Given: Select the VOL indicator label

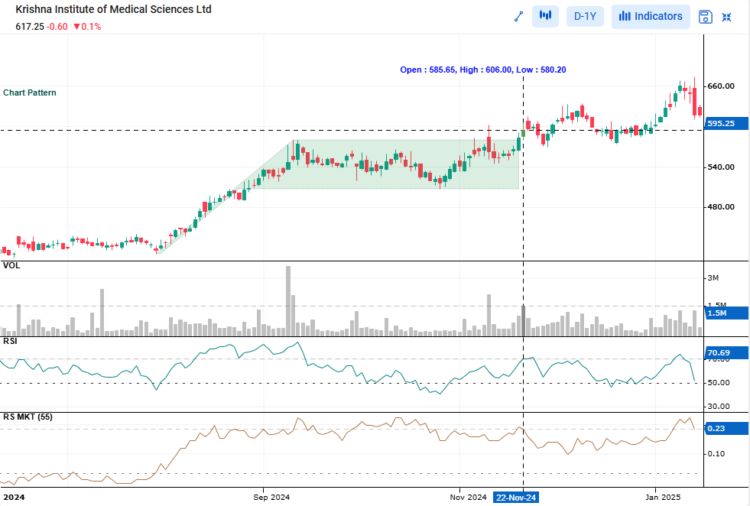Looking at the screenshot, I should click(x=11, y=266).
